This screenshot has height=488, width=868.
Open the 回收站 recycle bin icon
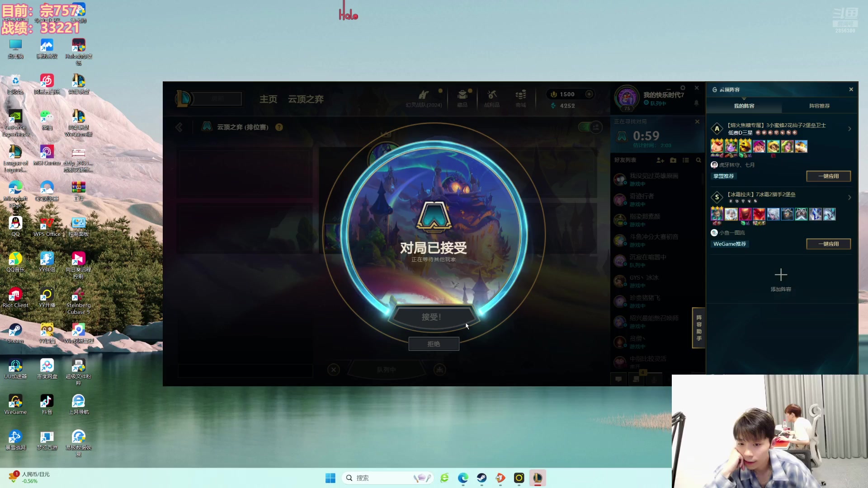pos(15,84)
